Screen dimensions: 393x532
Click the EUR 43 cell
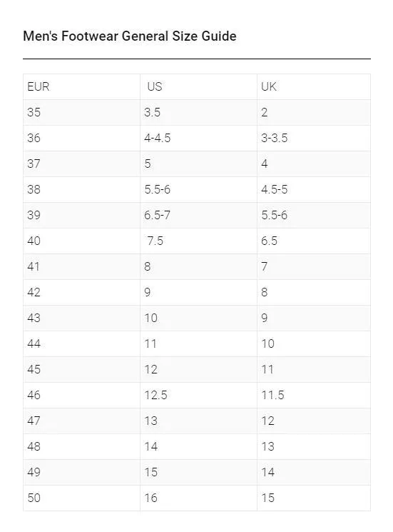coord(81,318)
